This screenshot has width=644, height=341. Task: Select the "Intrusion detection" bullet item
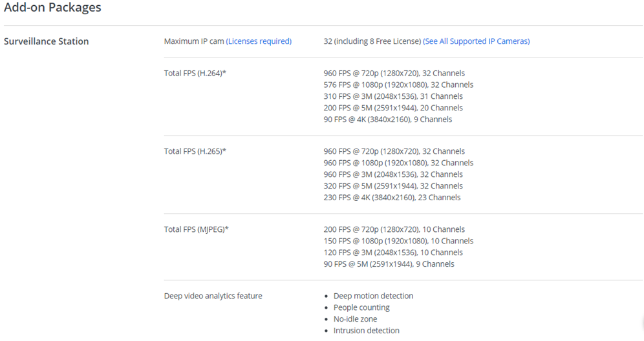(x=366, y=331)
